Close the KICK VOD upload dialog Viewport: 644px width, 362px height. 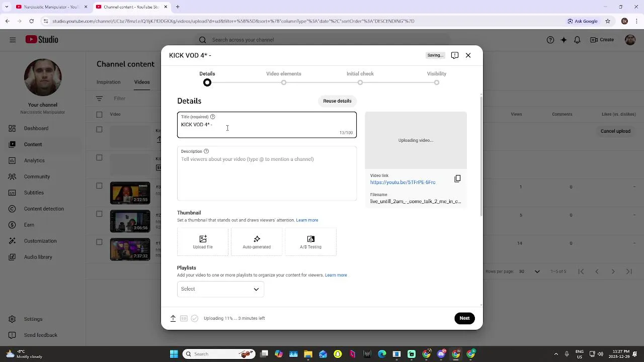pyautogui.click(x=468, y=55)
